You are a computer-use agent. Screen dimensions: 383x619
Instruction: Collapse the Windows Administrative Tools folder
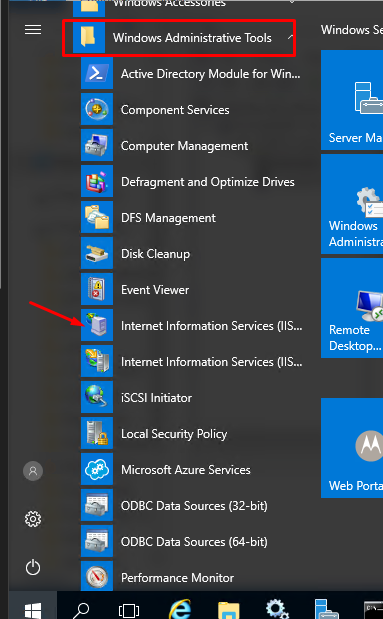coord(185,38)
